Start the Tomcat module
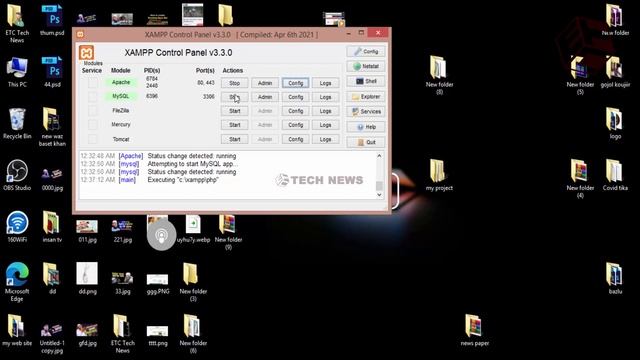Viewport: 640px width, 360px height. [234, 139]
